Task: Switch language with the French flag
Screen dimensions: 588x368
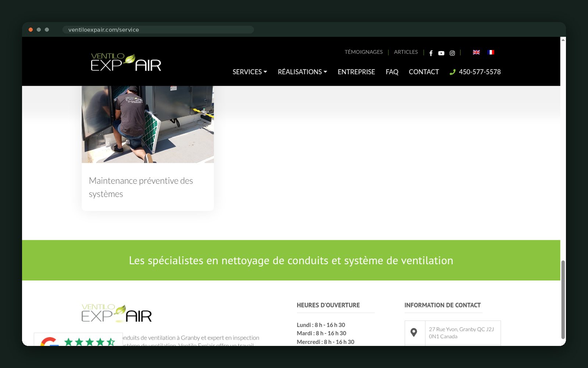Action: click(491, 52)
